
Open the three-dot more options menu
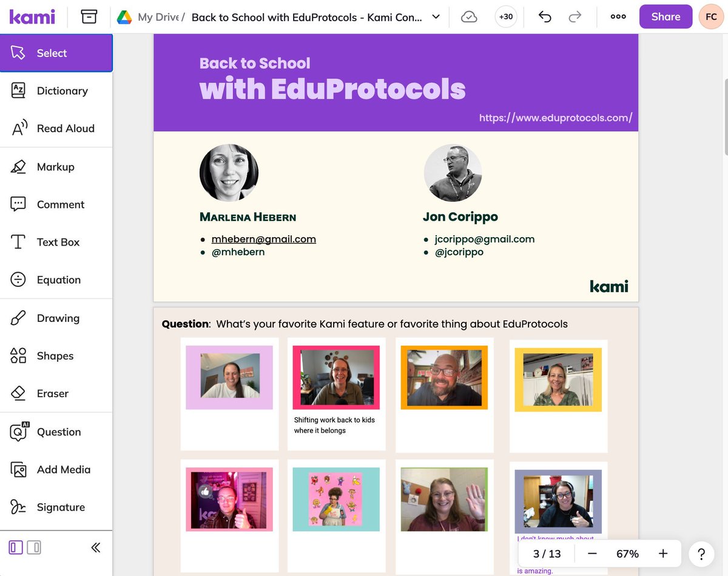point(618,17)
